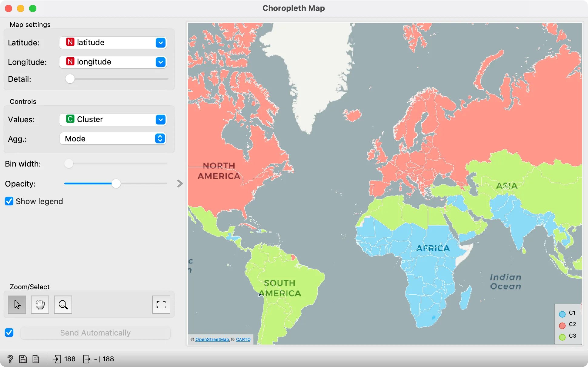Expand the Values Cluster dropdown
The image size is (588, 367).
113,120
